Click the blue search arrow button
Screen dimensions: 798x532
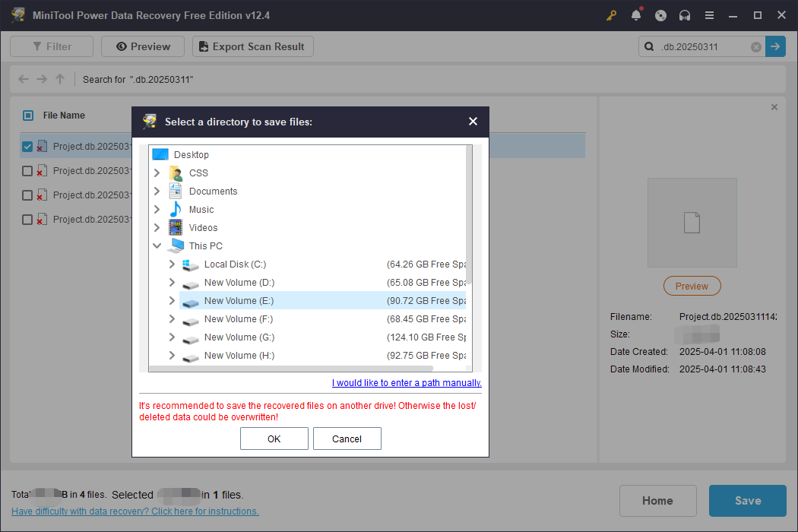(x=775, y=46)
